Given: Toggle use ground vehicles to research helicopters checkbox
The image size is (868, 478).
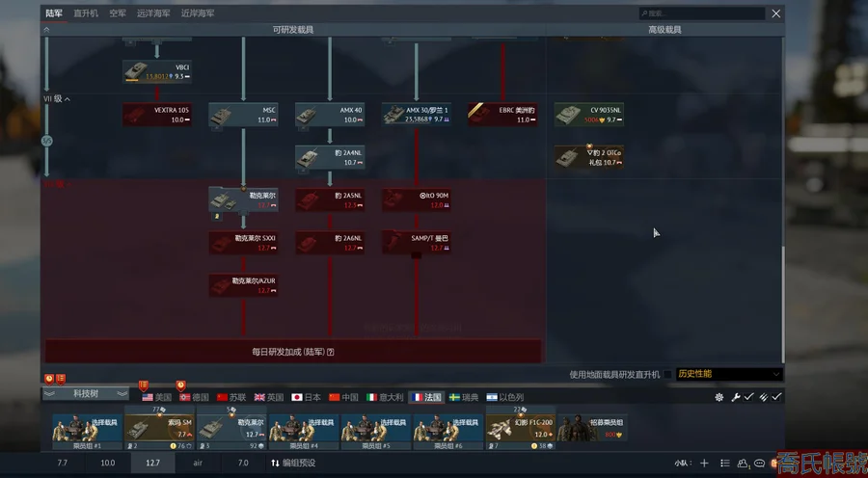Looking at the screenshot, I should tap(668, 374).
